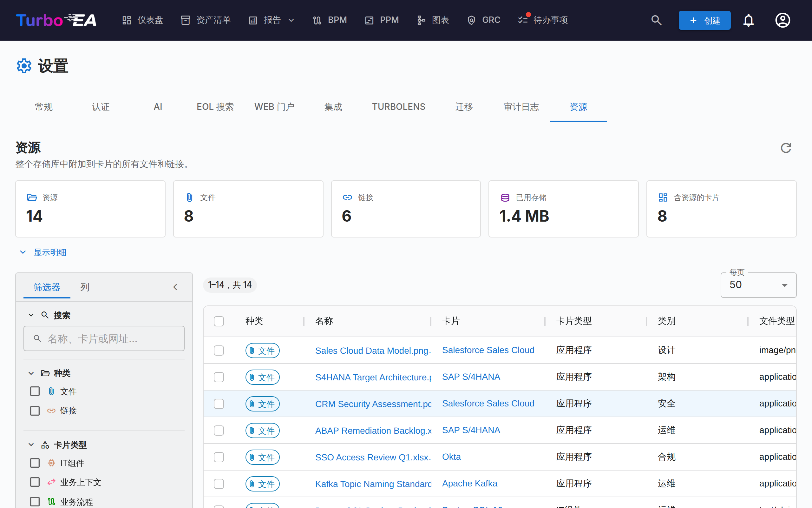Click the 文件 chip in the SSO Access Review row

pos(262,457)
